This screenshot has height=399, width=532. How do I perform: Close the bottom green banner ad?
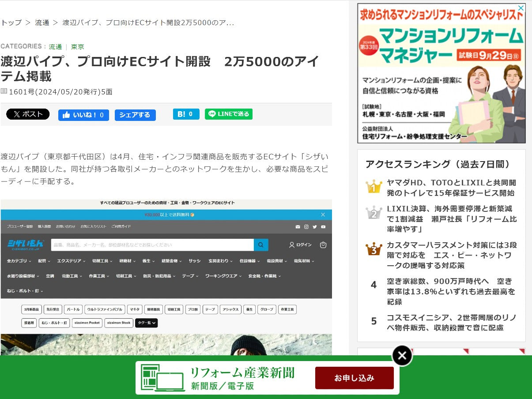402,355
